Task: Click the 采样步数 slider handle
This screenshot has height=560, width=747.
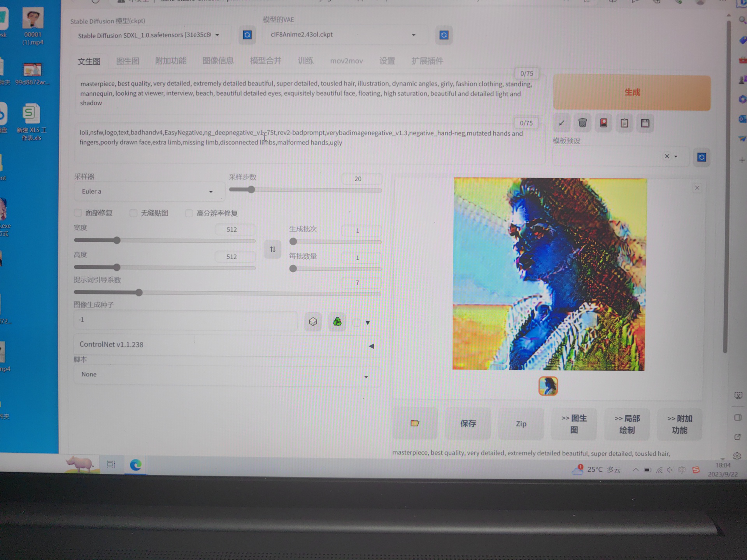Action: pyautogui.click(x=251, y=190)
